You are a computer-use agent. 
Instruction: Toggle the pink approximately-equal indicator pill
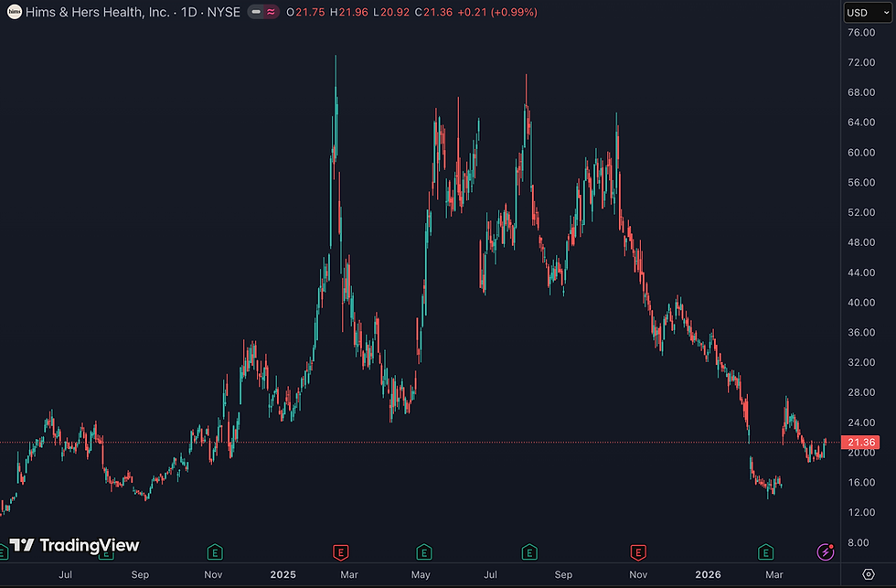tap(271, 12)
